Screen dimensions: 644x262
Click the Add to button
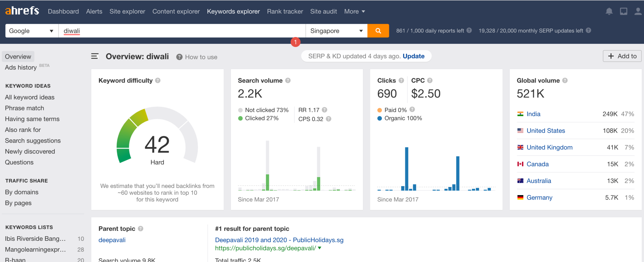click(622, 56)
